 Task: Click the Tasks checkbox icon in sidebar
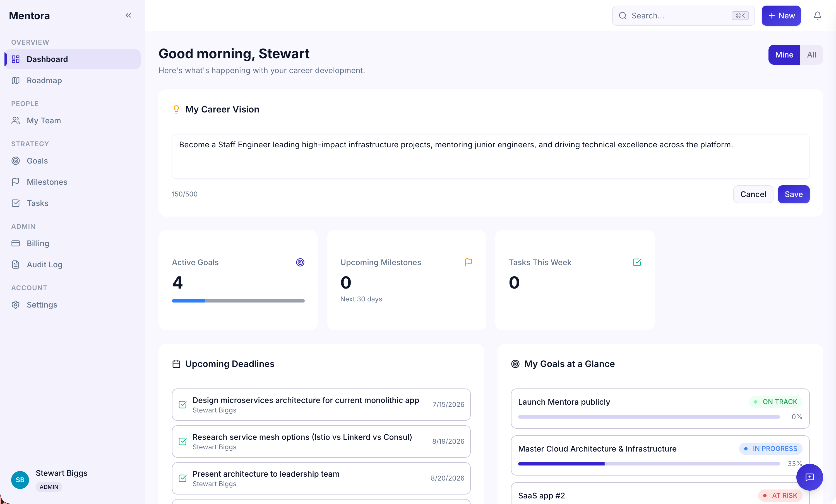pos(16,203)
